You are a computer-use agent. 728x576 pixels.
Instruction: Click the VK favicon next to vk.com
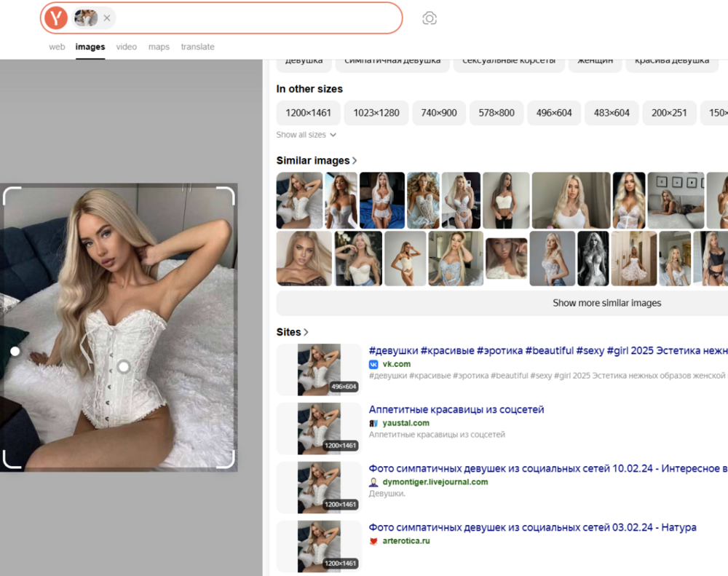click(373, 364)
